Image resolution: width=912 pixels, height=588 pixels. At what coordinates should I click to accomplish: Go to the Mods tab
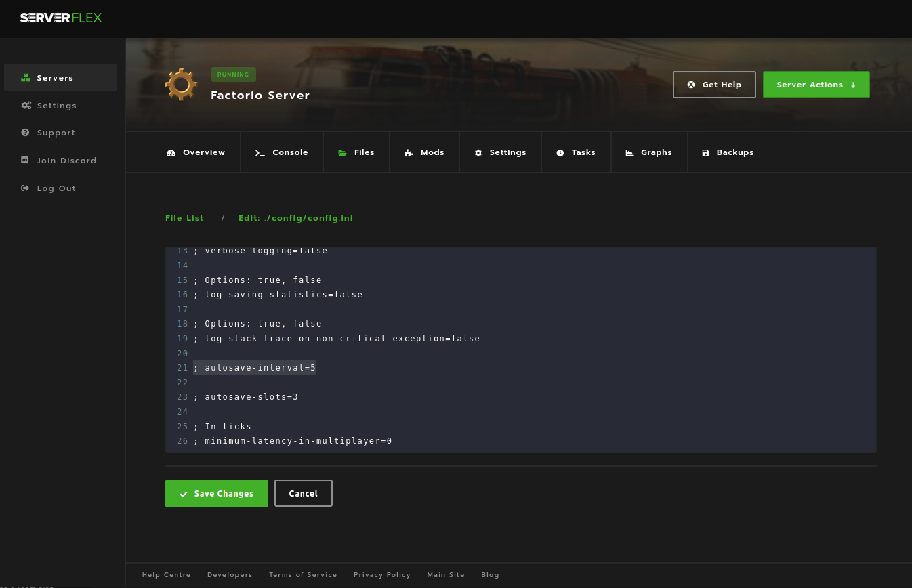424,152
